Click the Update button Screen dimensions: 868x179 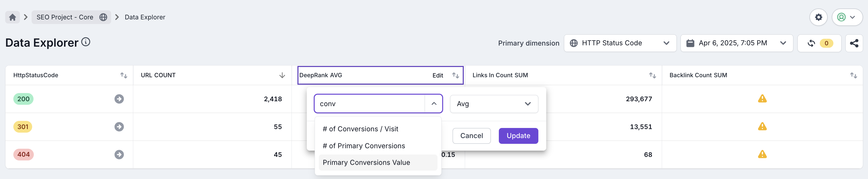coord(518,136)
